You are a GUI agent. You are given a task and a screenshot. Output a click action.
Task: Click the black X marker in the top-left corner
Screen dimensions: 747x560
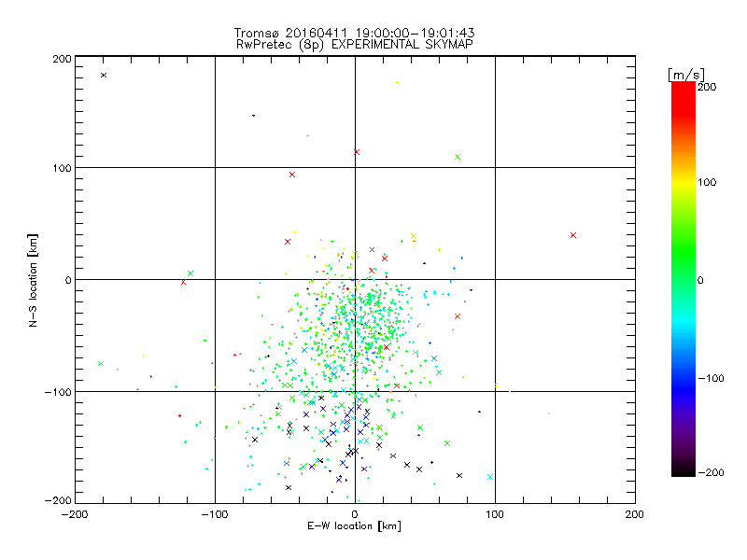[104, 76]
